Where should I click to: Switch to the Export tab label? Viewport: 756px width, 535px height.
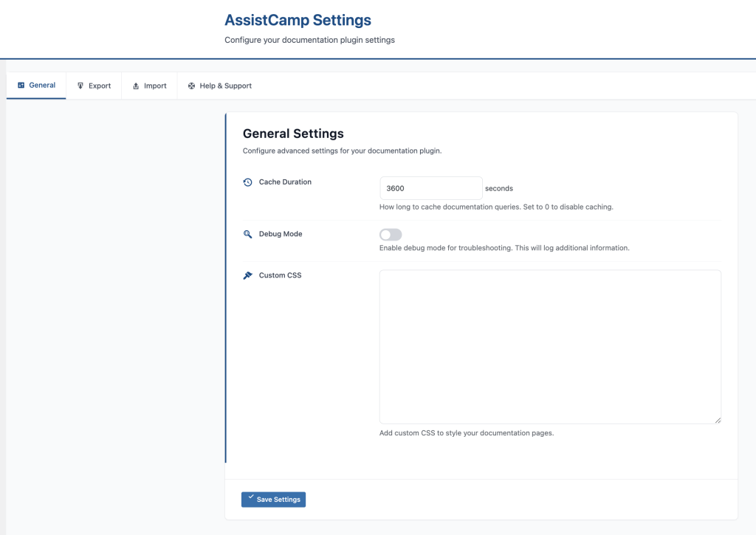100,86
